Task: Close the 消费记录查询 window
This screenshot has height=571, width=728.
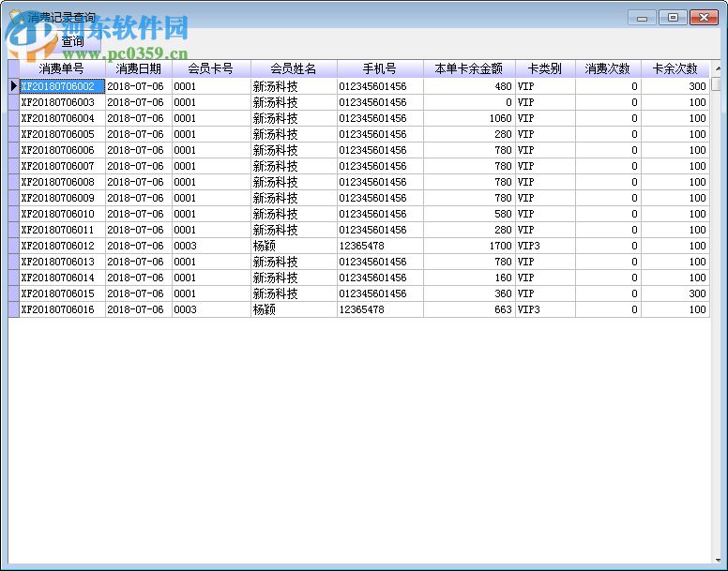Action: pyautogui.click(x=704, y=18)
